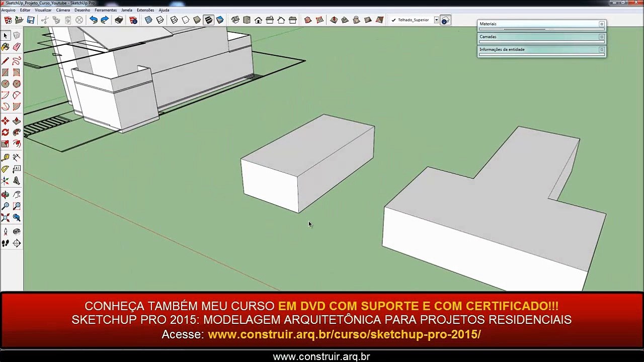Screen dimensions: 644x362
Task: Enable Hidden Line face style
Action: 185,20
